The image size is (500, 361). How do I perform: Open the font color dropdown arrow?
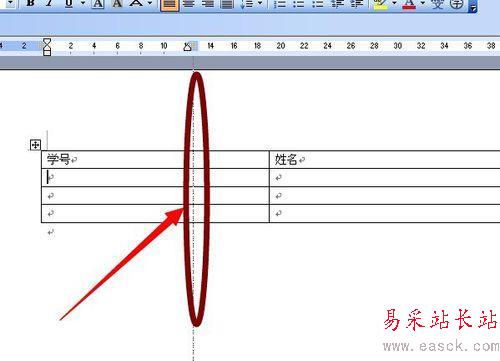click(423, 3)
